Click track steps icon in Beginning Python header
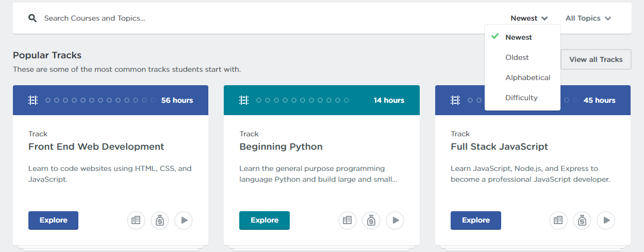The image size is (644, 252). pyautogui.click(x=244, y=100)
